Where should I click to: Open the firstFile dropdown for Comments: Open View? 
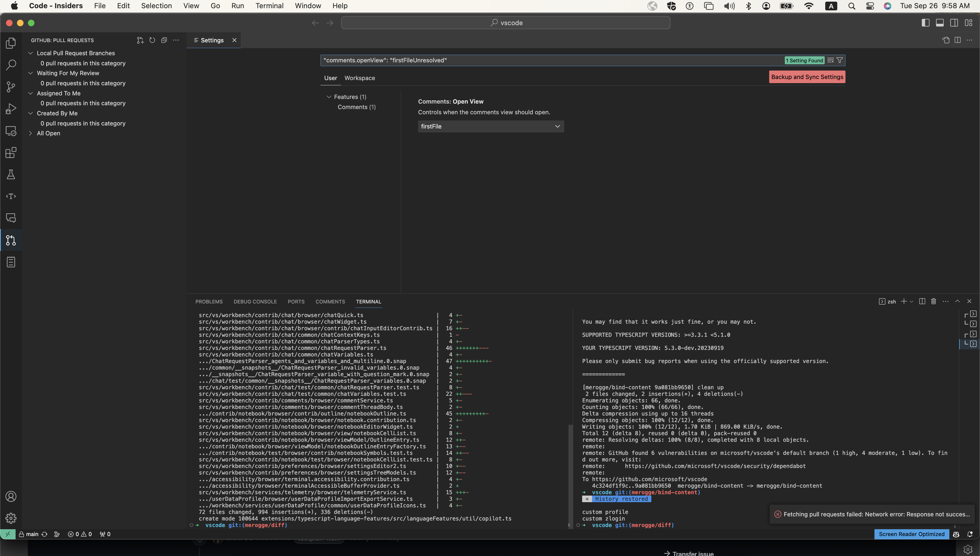(490, 126)
